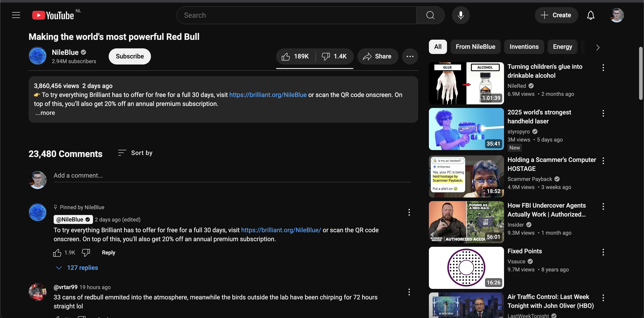The width and height of the screenshot is (644, 318).
Task: Open John Oliver Air Traffic thumbnail
Action: (x=466, y=305)
